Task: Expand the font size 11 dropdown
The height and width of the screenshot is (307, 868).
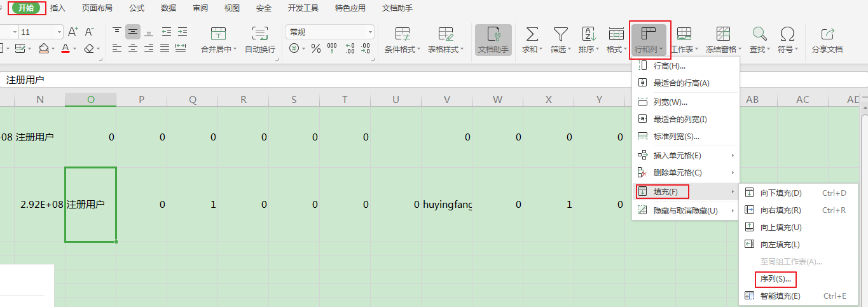Action: 60,32
